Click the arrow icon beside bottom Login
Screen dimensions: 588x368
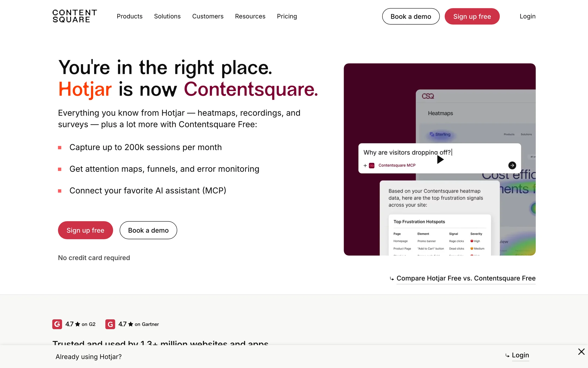tap(507, 356)
